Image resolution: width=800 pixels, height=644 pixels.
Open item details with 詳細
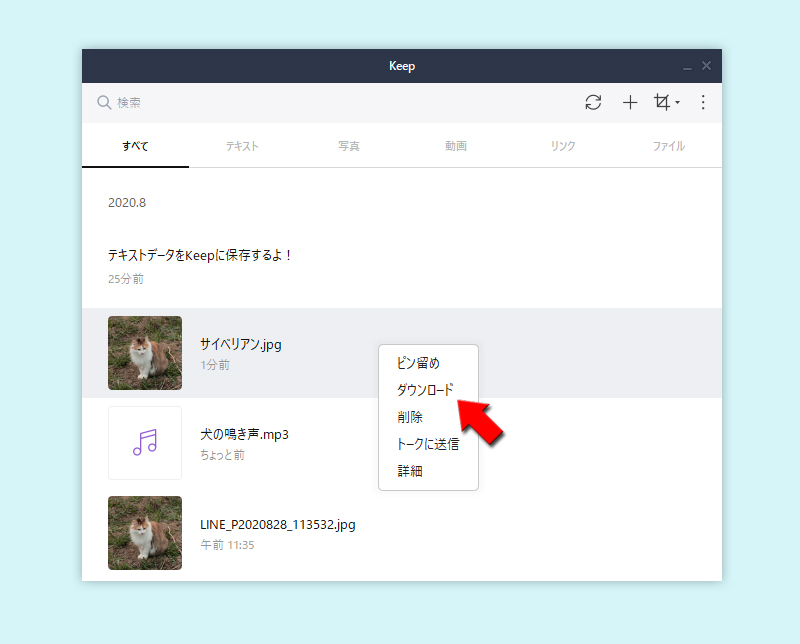point(409,471)
